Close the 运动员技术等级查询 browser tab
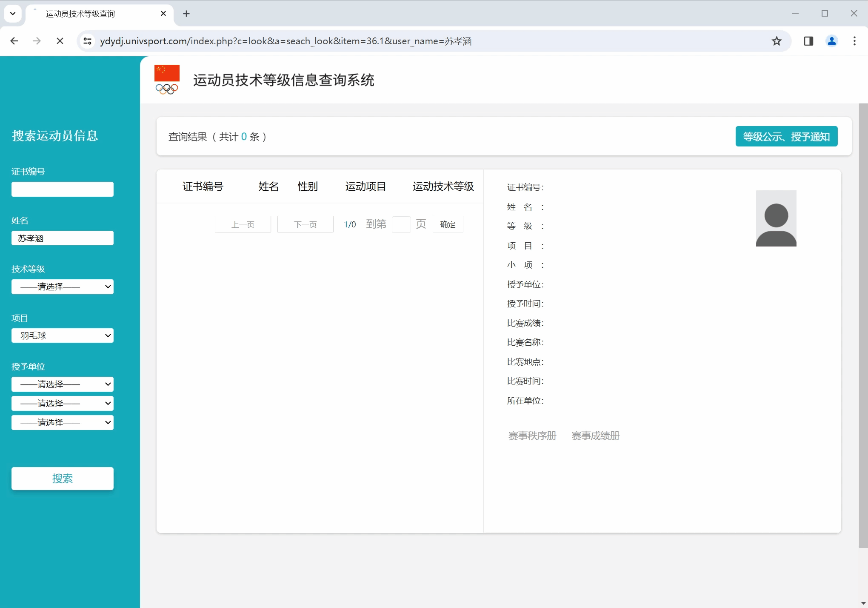The height and width of the screenshot is (608, 868). 163,14
